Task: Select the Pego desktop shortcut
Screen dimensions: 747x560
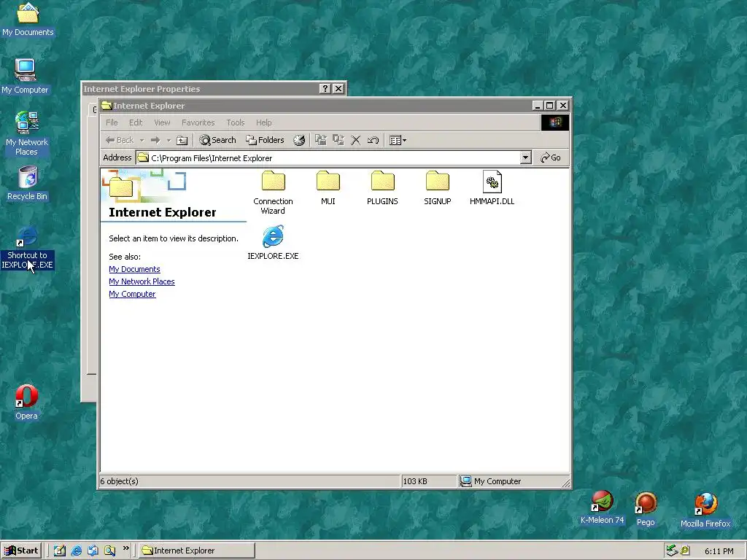Action: click(x=646, y=509)
